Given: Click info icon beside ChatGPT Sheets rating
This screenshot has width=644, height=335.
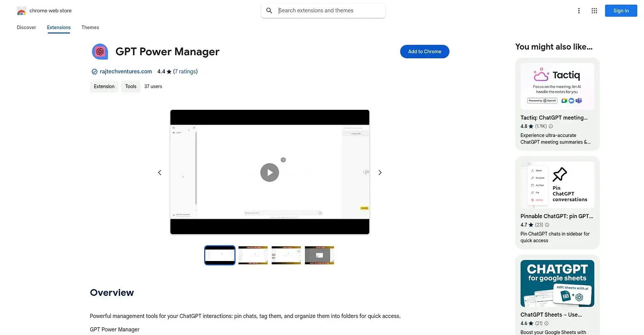Looking at the screenshot, I should (x=547, y=324).
